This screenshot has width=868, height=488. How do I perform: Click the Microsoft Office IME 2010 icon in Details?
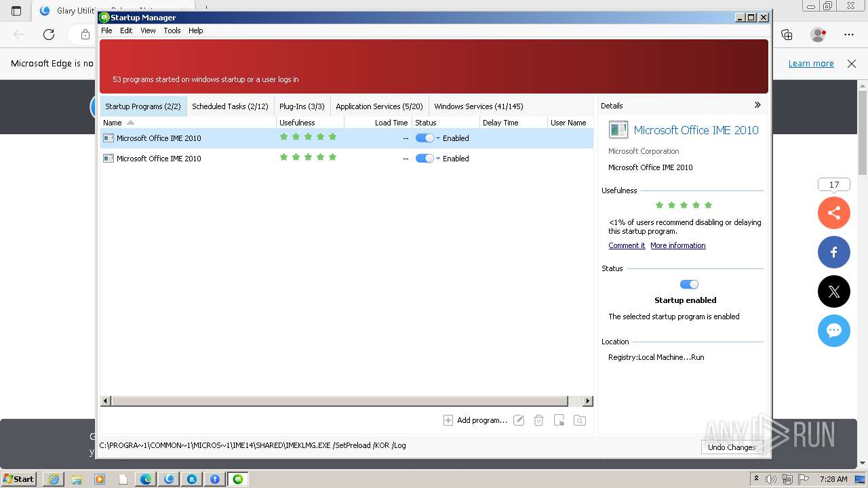point(618,130)
